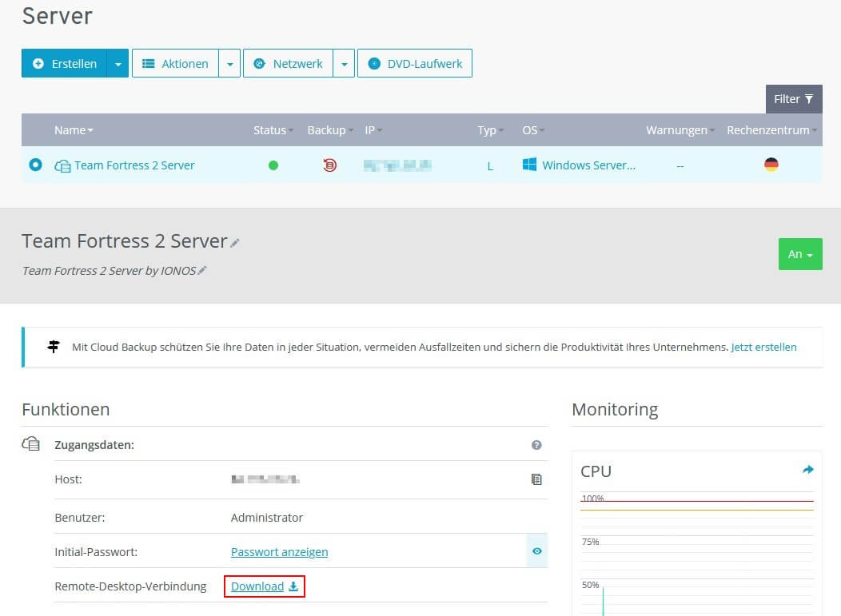Select the Team Fortress 2 Server radio button
This screenshot has height=616, width=841.
(x=35, y=165)
